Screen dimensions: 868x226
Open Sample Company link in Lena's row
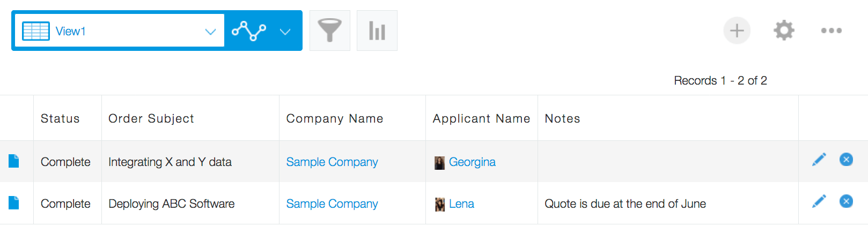pos(332,204)
